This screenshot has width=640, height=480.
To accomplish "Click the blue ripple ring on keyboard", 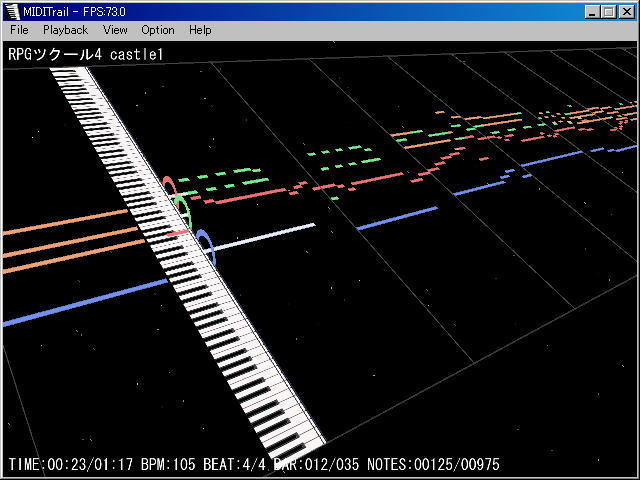I will pyautogui.click(x=206, y=247).
